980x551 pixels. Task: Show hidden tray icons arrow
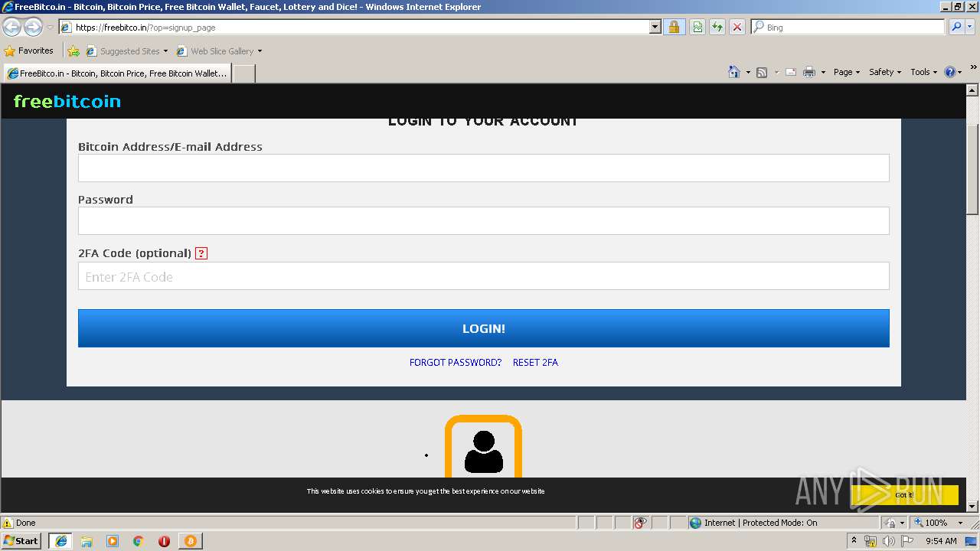pos(854,541)
